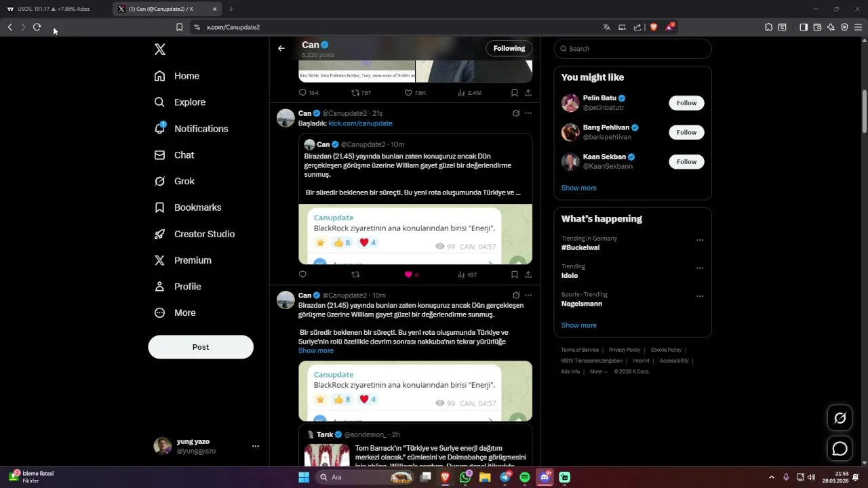The image size is (868, 488).
Task: Show more suggested accounts under You might like
Action: 579,188
